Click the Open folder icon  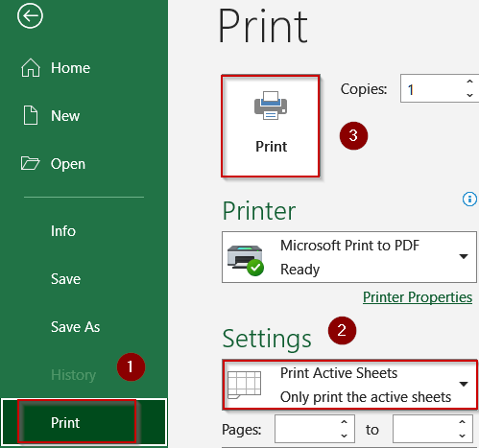tap(30, 163)
